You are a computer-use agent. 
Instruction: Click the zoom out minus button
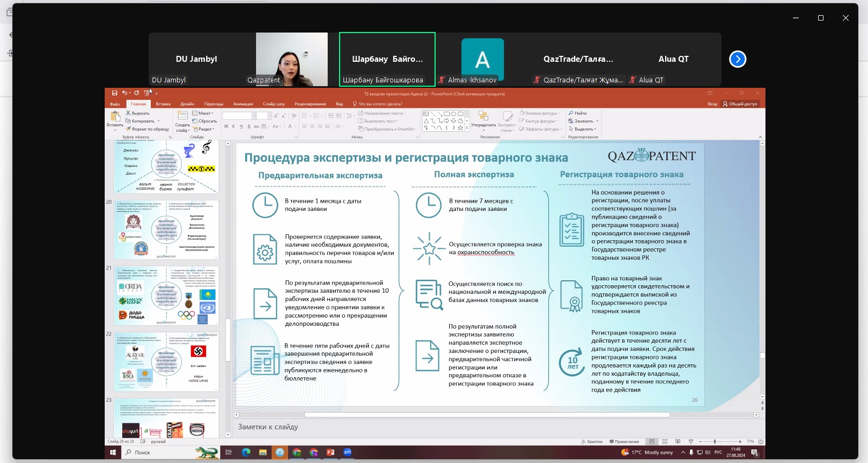[700, 442]
